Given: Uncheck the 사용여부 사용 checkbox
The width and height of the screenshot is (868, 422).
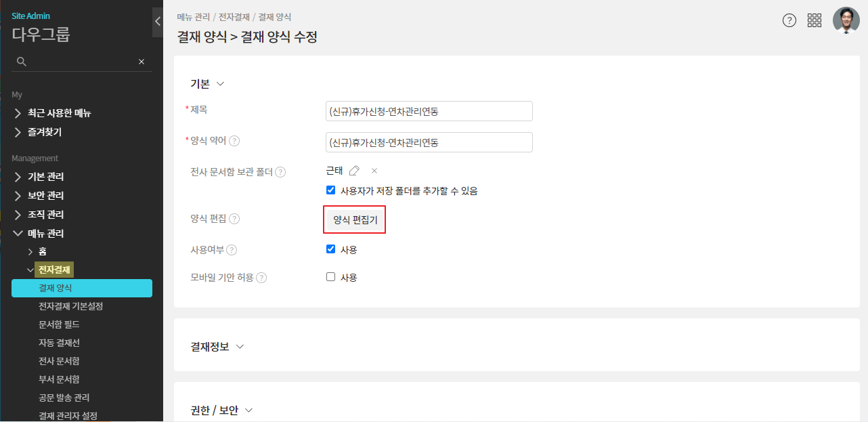Looking at the screenshot, I should pos(331,249).
